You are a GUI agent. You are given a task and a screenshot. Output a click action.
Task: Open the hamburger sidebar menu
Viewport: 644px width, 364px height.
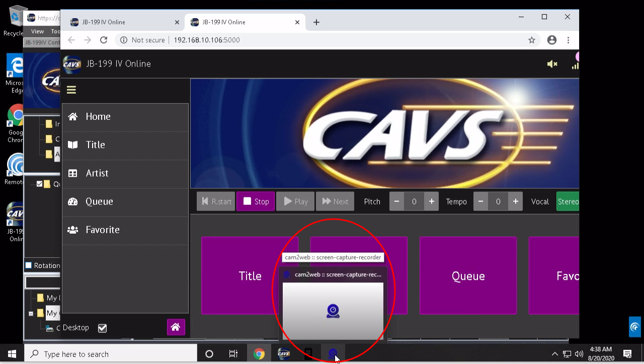tap(71, 90)
